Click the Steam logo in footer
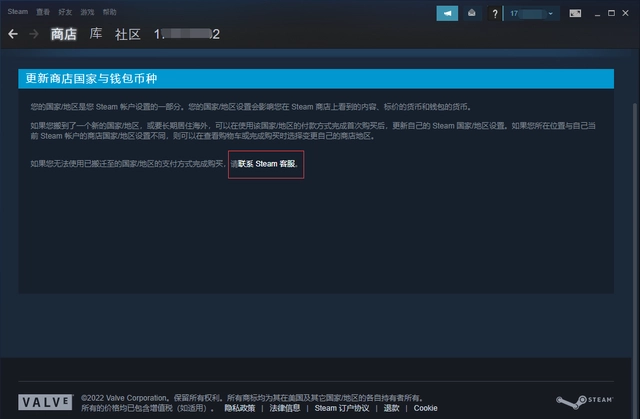Viewport: 640px width, 419px height. click(x=588, y=402)
